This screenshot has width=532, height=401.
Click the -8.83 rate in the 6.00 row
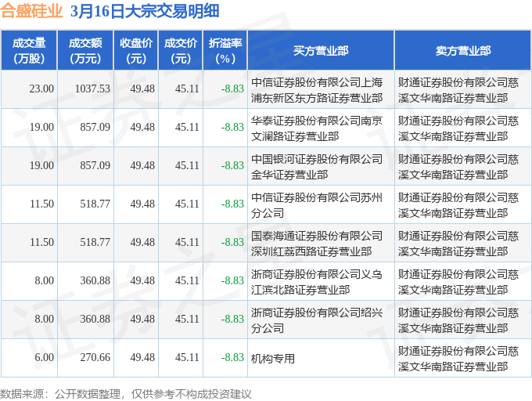coord(232,357)
